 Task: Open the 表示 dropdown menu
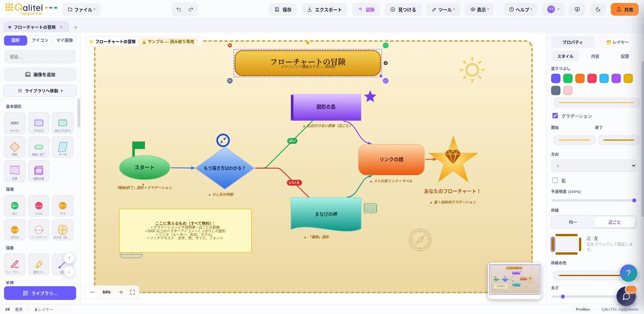480,9
